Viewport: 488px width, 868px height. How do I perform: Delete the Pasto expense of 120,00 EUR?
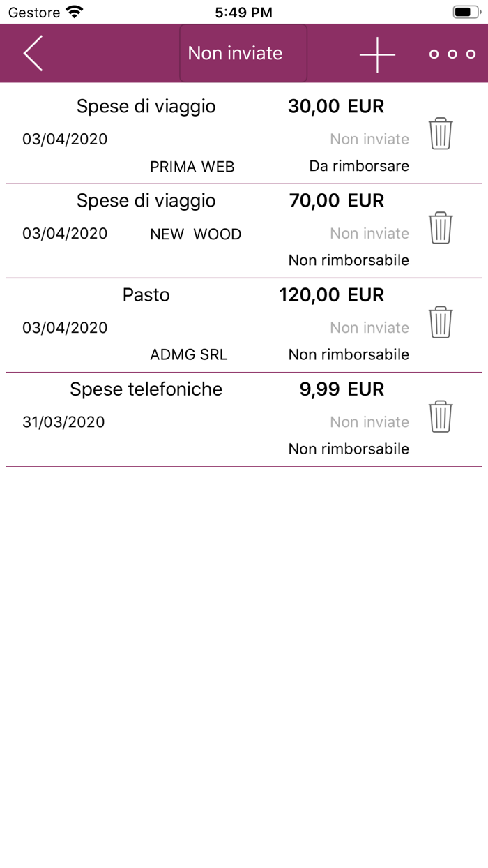point(440,321)
